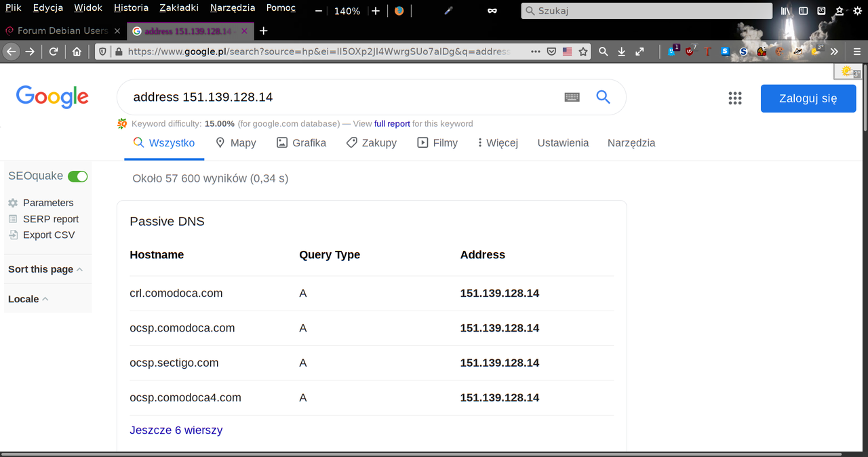Click the cookie extension icon
This screenshot has width=868, height=457.
pos(780,52)
